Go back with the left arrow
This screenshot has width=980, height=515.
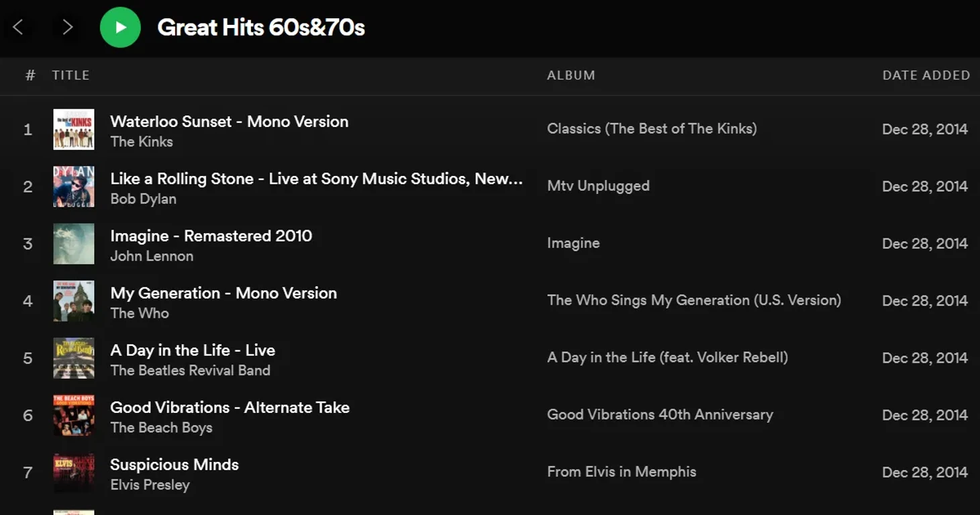click(x=18, y=27)
